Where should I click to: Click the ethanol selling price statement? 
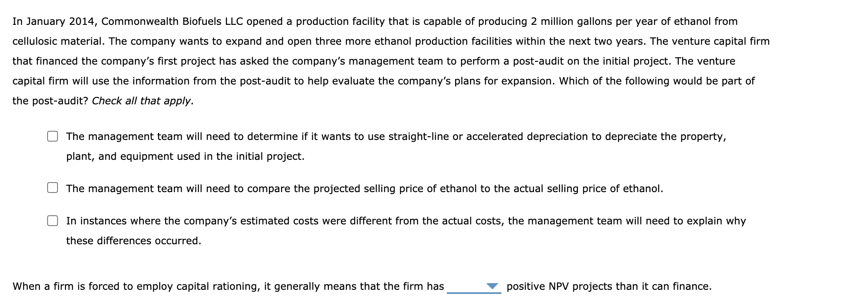[323, 188]
